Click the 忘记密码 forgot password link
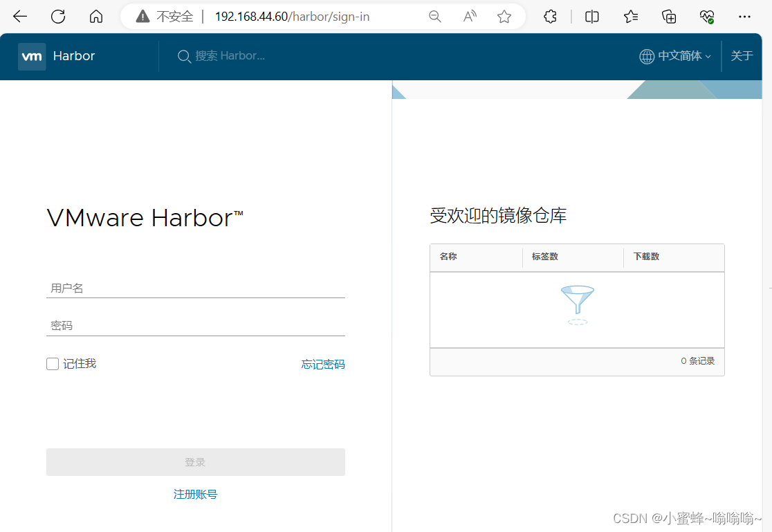 tap(323, 365)
